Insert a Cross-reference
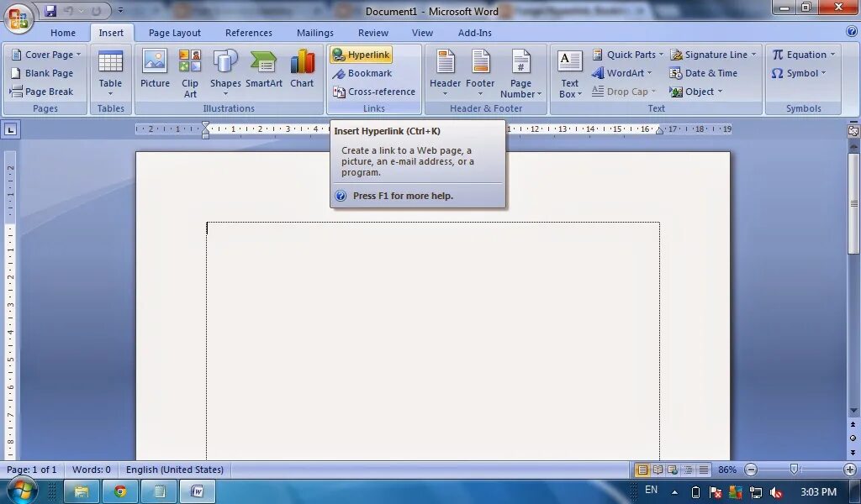Screen dimensions: 861x504 click(374, 92)
